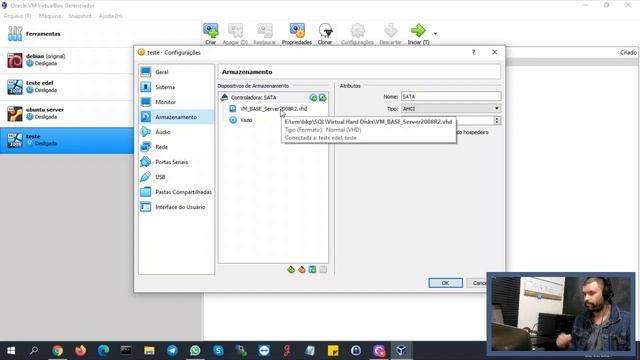Open Google Chrome from the taskbar
The height and width of the screenshot is (360, 640).
58,351
